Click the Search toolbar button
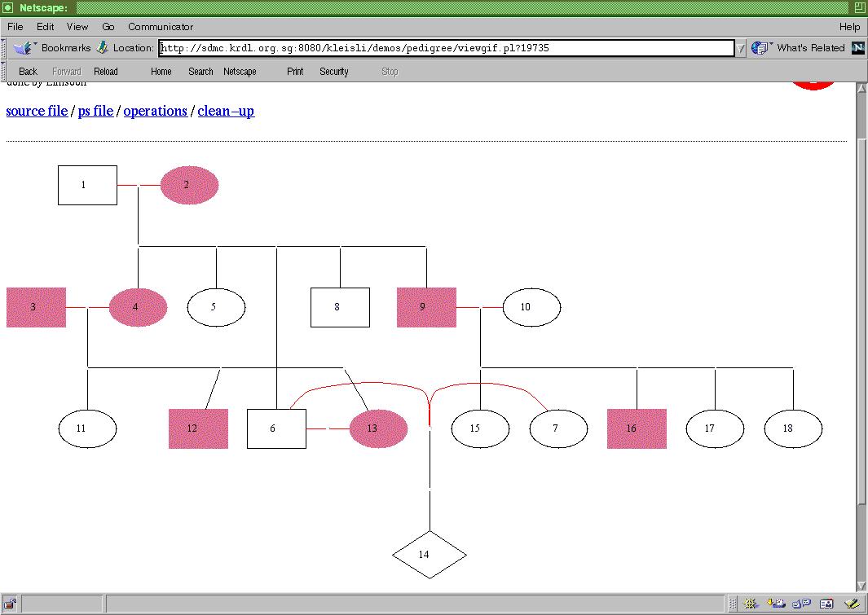 (200, 72)
